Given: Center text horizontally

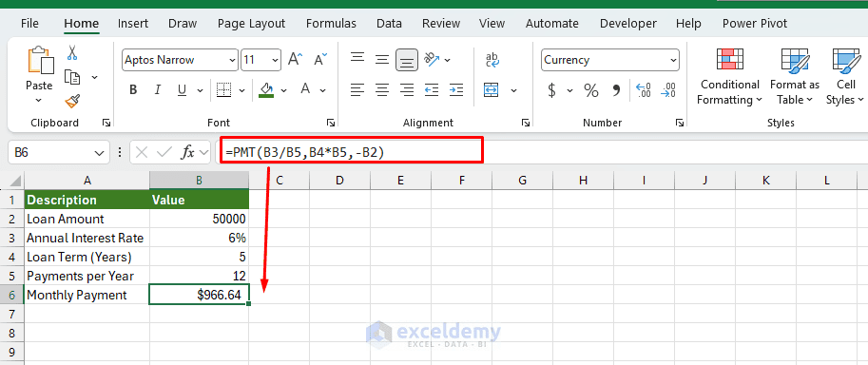Looking at the screenshot, I should [x=382, y=89].
